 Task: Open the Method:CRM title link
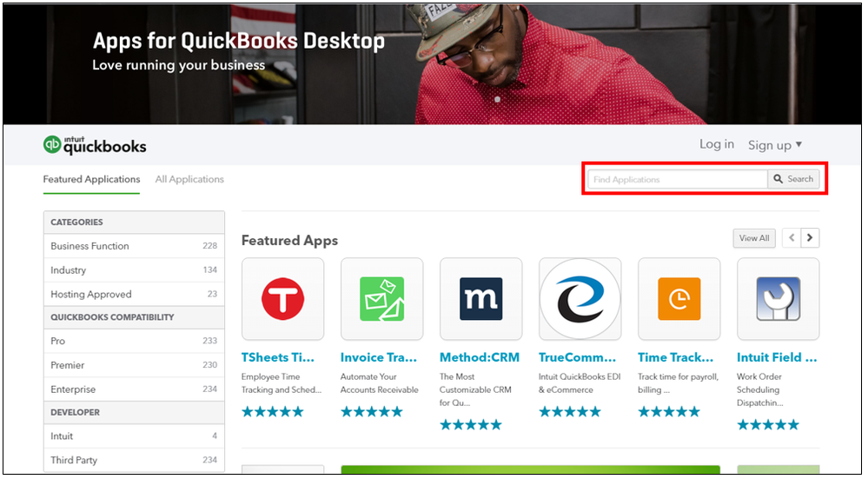pos(480,357)
